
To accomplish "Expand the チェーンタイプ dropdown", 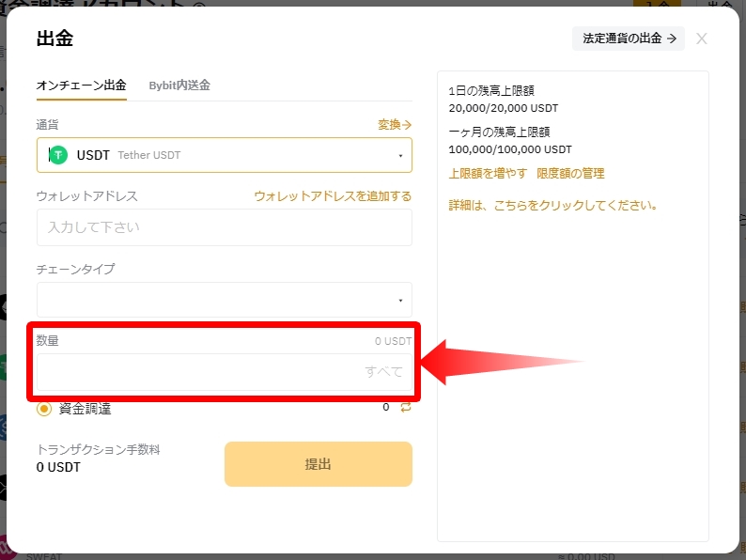I will 225,300.
